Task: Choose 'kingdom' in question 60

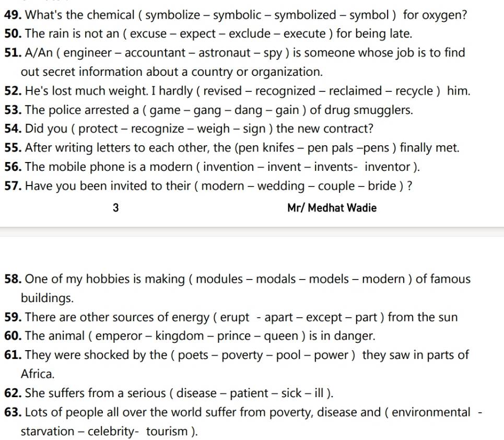Action: click(x=179, y=336)
